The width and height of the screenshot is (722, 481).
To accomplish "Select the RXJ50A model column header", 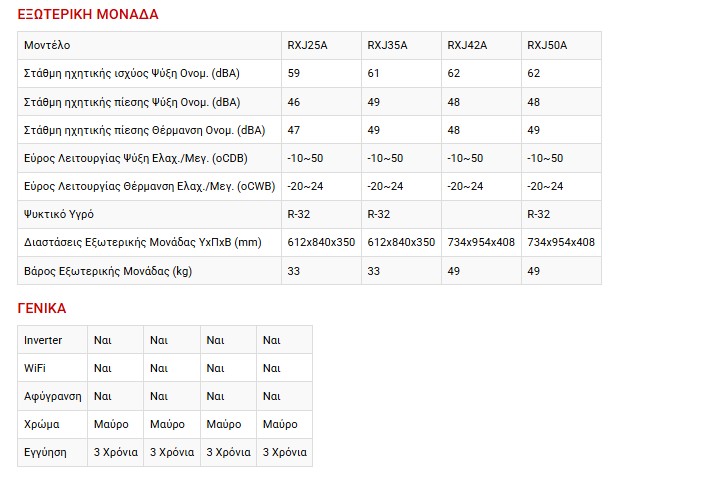I will coord(547,45).
